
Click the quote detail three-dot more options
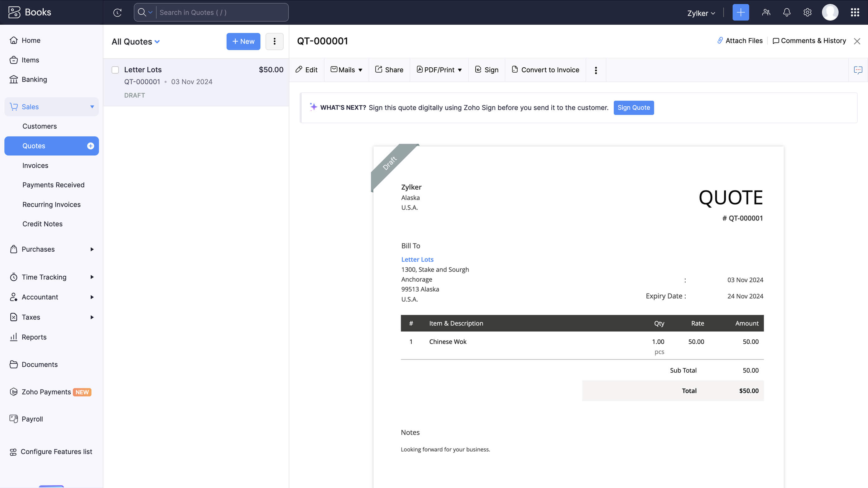coord(596,70)
